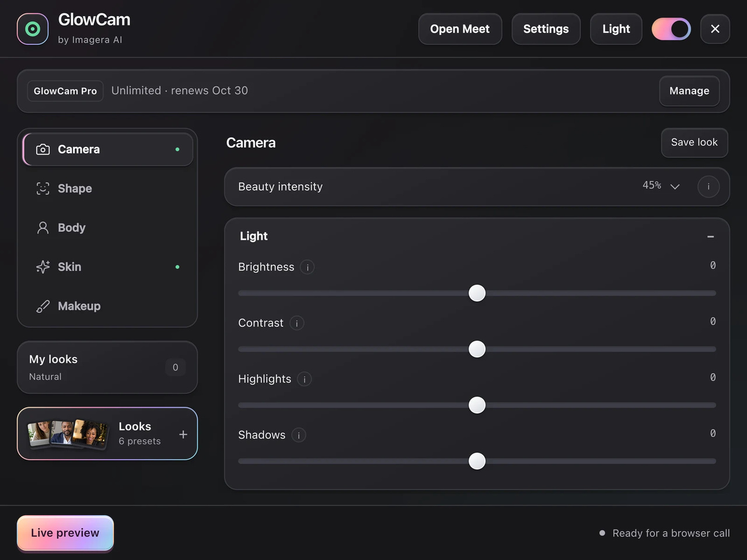Switch theme with Light button

click(616, 29)
